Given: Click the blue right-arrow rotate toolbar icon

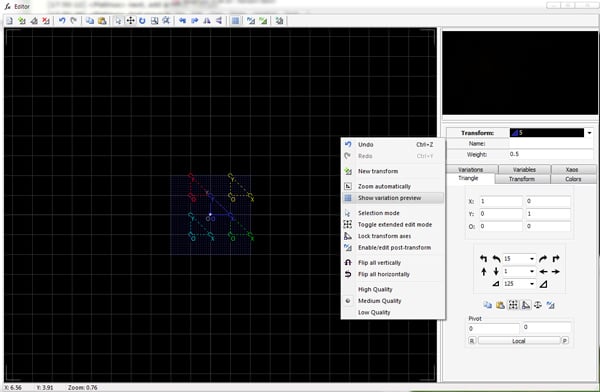Looking at the screenshot, I should coord(195,21).
